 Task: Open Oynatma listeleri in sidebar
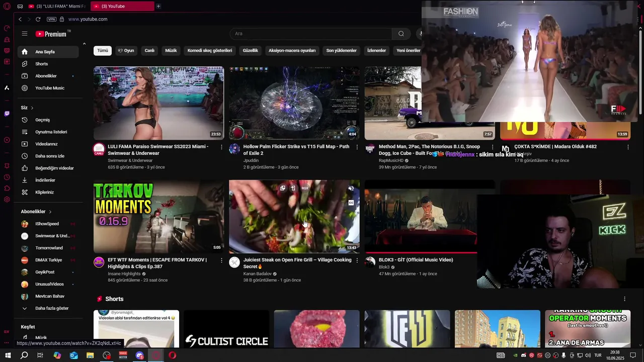48,132
